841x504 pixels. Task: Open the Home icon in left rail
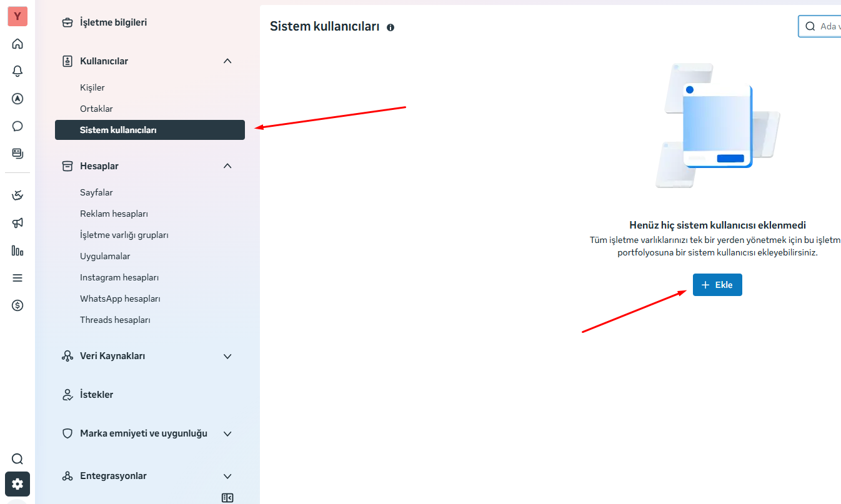pos(17,44)
